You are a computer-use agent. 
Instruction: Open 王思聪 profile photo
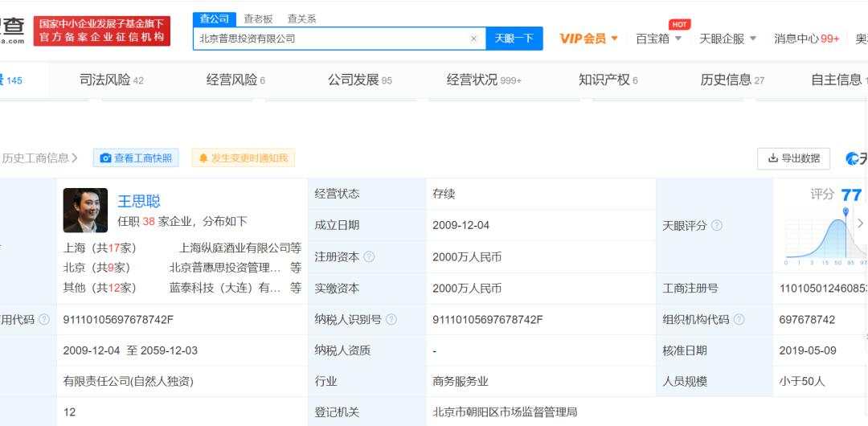[85, 211]
